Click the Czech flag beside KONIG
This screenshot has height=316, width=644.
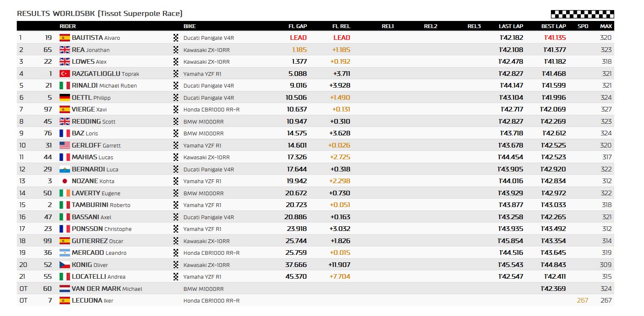[x=65, y=265]
